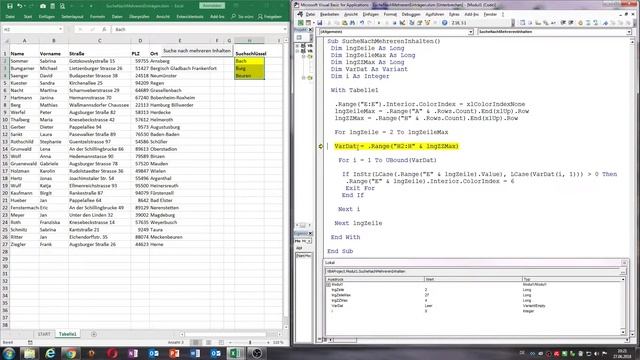Image resolution: width=640 pixels, height=360 pixels.
Task: Save the VBA project via toolbar icon
Action: point(320,23)
